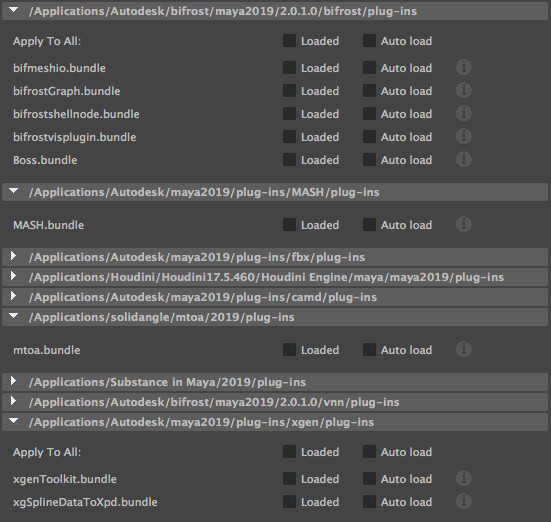Check Apply To All Loaded for xgen
Image resolution: width=551 pixels, height=522 pixels.
[289, 452]
